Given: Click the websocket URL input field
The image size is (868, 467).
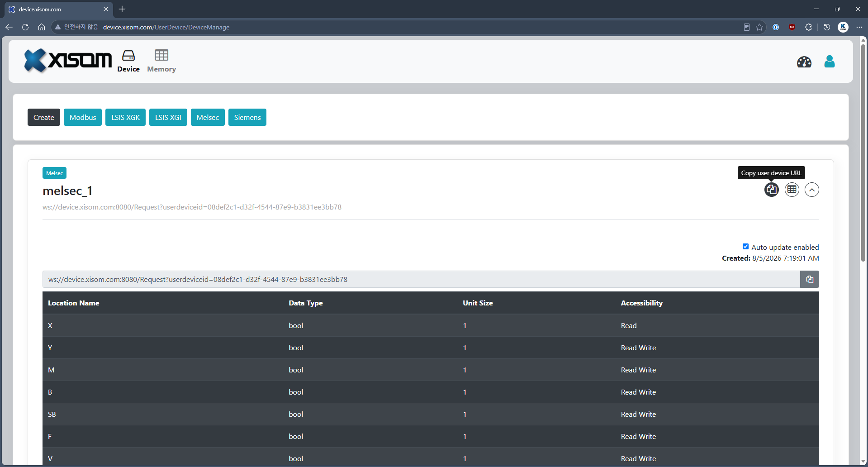Looking at the screenshot, I should 421,279.
